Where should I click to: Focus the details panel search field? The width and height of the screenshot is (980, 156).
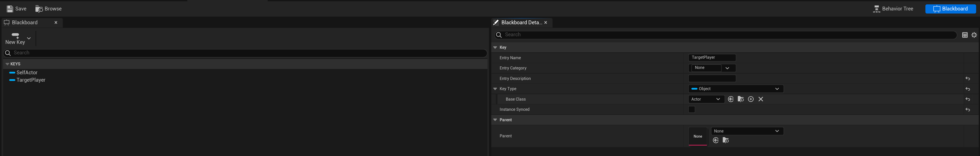pyautogui.click(x=726, y=35)
